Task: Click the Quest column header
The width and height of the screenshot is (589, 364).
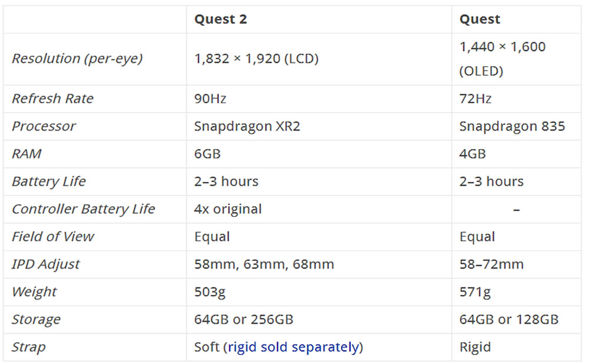Action: click(x=479, y=19)
